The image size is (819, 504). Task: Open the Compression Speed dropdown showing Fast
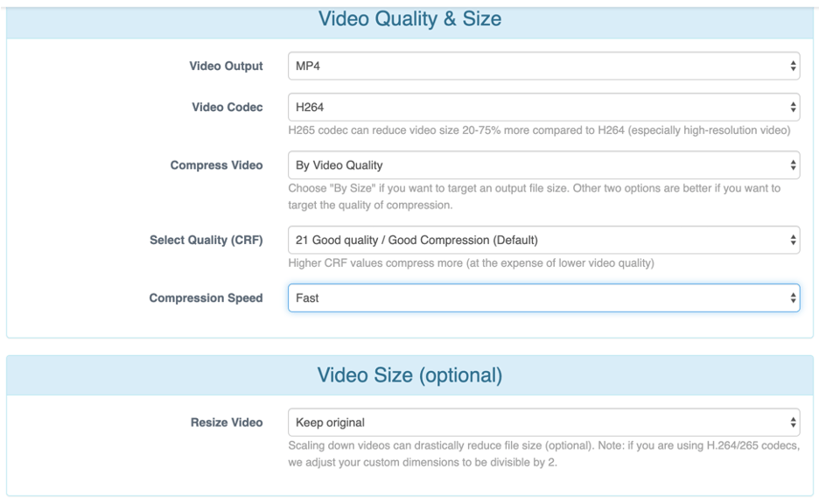[542, 297]
